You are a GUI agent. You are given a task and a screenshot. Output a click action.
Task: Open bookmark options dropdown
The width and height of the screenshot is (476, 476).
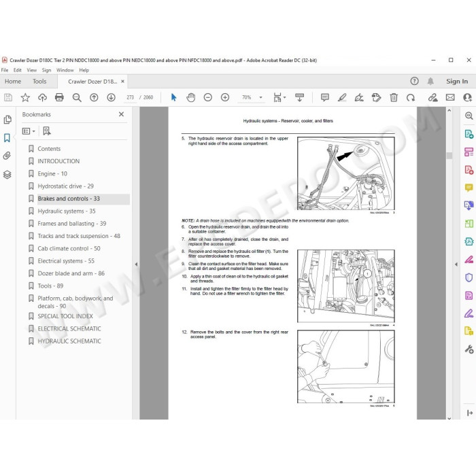[29, 131]
